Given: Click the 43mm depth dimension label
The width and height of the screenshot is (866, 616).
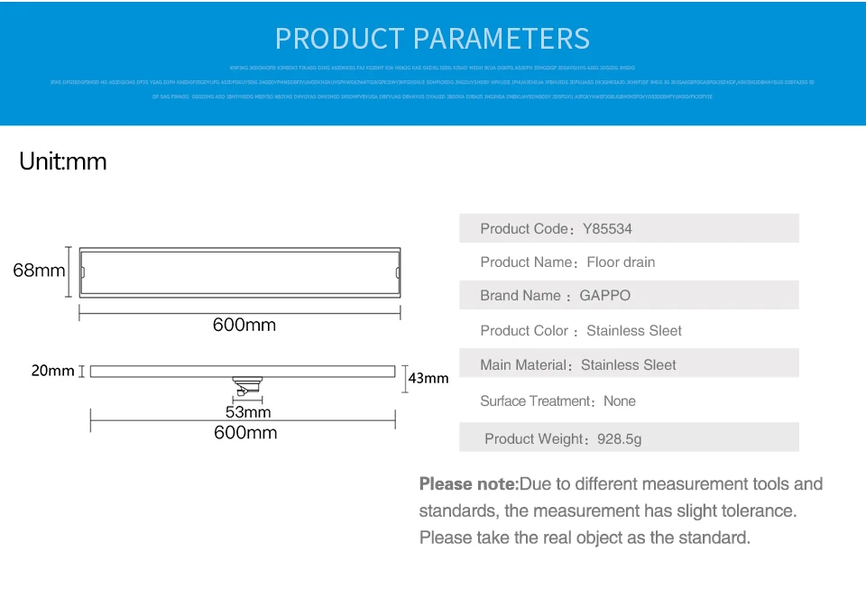Looking at the screenshot, I should (428, 378).
